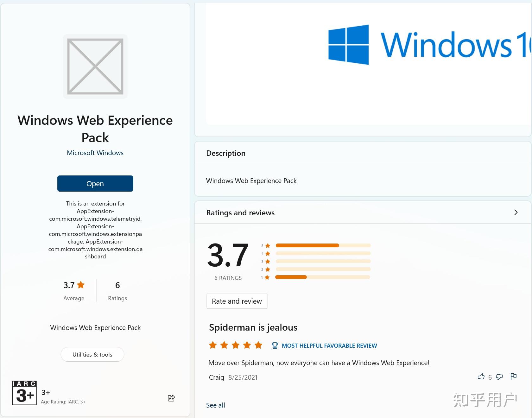This screenshot has height=418, width=532.
Task: Open the Description section
Action: 226,153
